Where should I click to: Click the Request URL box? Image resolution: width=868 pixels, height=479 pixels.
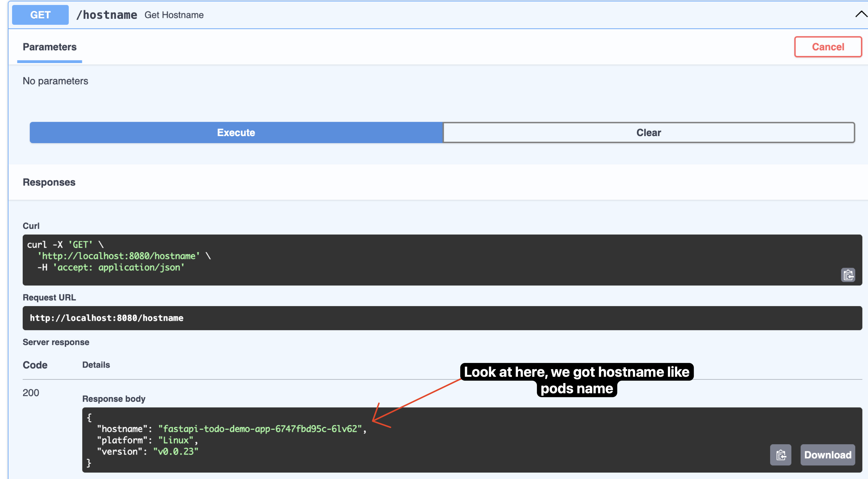(442, 318)
